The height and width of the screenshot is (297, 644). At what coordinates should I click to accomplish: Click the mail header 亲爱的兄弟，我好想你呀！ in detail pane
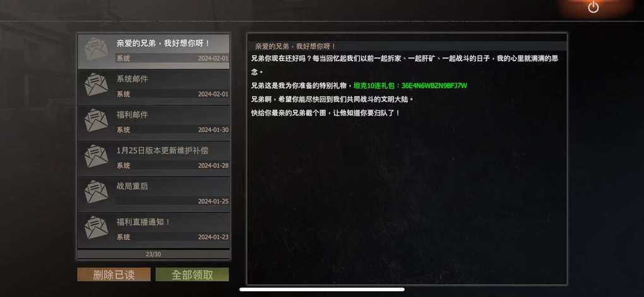click(x=295, y=47)
